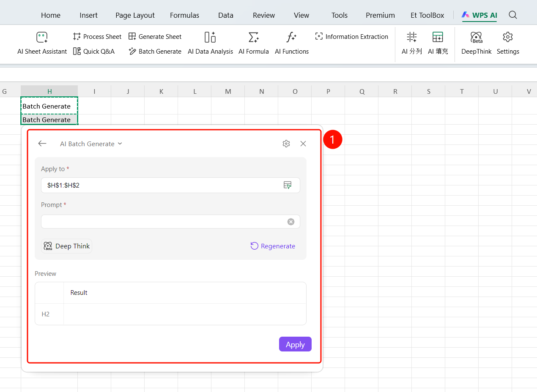537x392 pixels.
Task: Open the AI Data Analysis tool
Action: 210,43
